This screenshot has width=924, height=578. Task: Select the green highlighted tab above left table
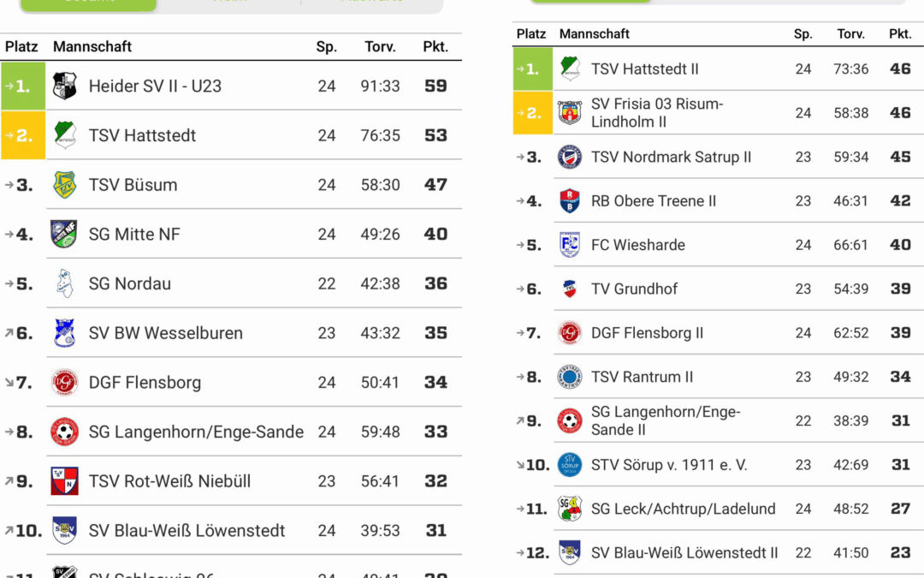88,5
